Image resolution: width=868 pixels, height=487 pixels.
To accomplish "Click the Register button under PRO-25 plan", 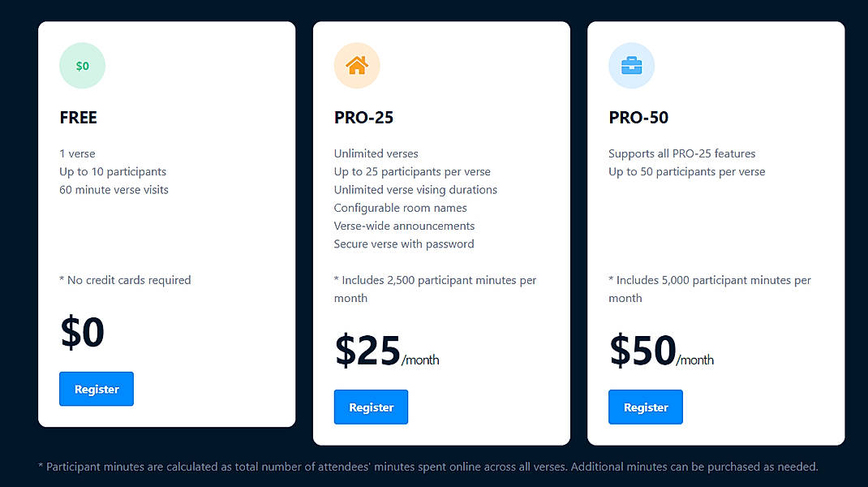I will click(x=371, y=407).
